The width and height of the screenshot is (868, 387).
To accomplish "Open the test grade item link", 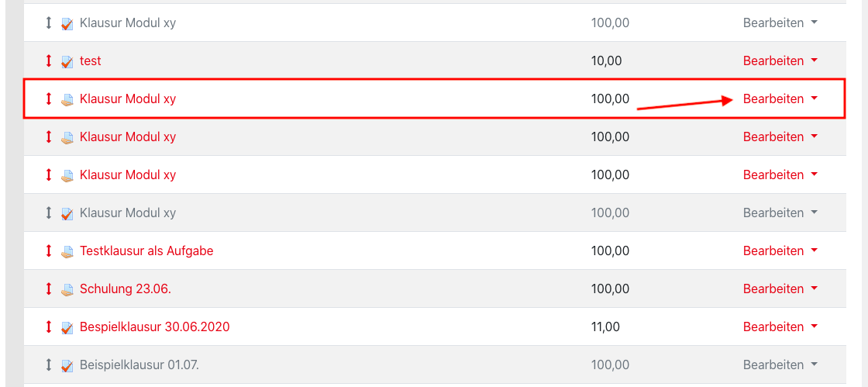I will [x=90, y=60].
